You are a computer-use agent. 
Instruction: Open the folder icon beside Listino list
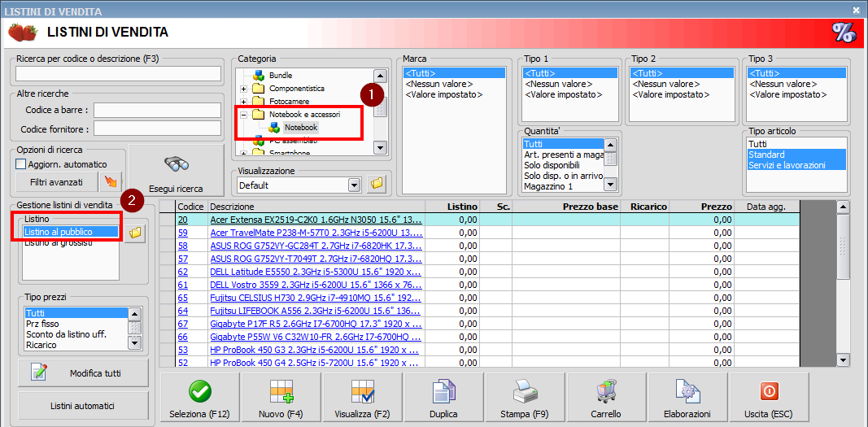(x=134, y=233)
